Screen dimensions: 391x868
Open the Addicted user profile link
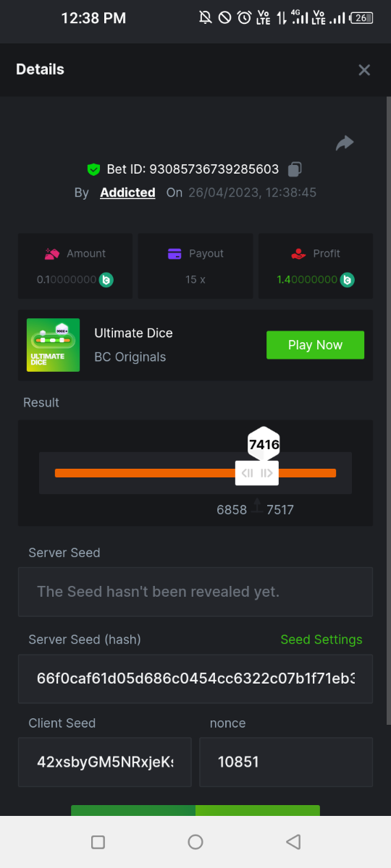[x=127, y=192]
